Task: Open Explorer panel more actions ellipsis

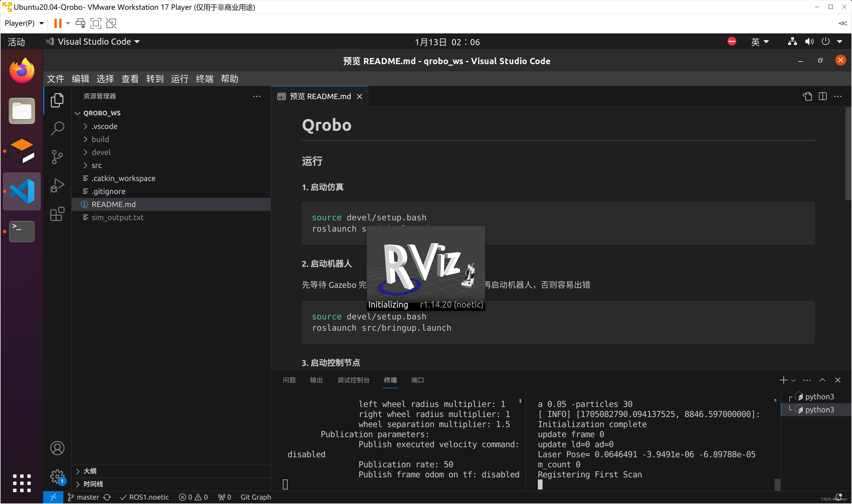Action: pyautogui.click(x=257, y=96)
